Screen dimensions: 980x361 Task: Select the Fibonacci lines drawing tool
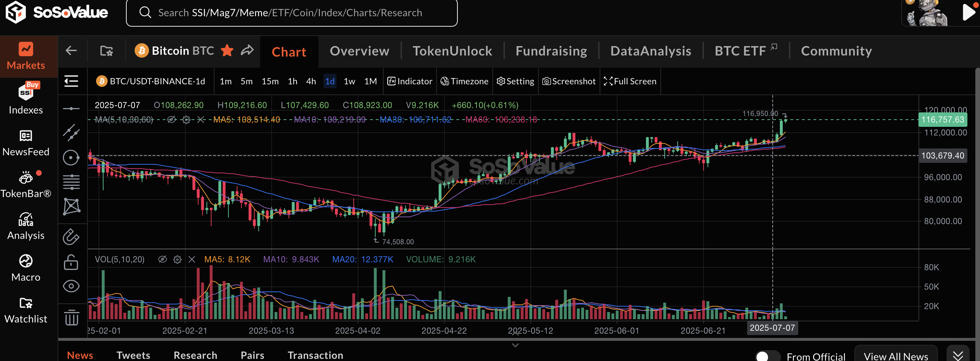click(72, 182)
